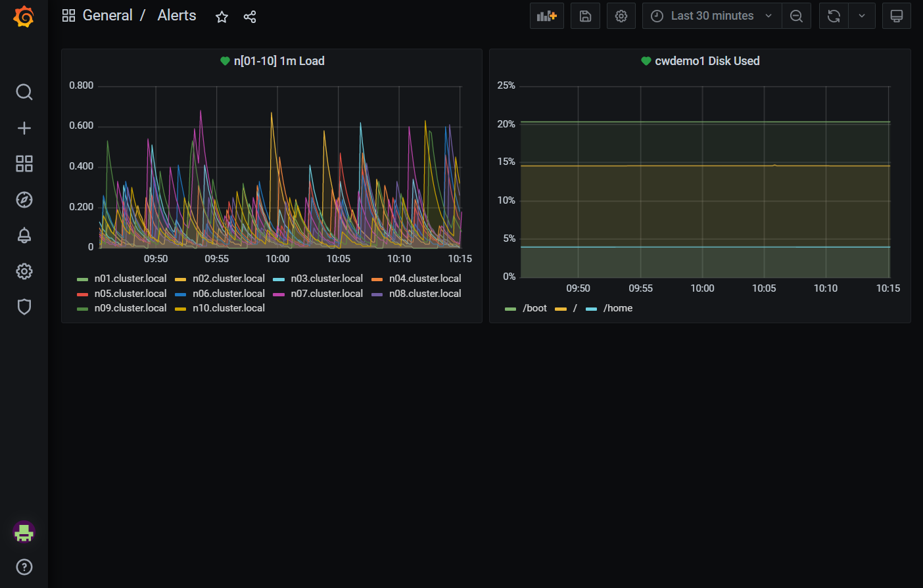Save the current dashboard
Viewport: 923px width, 588px height.
(584, 15)
